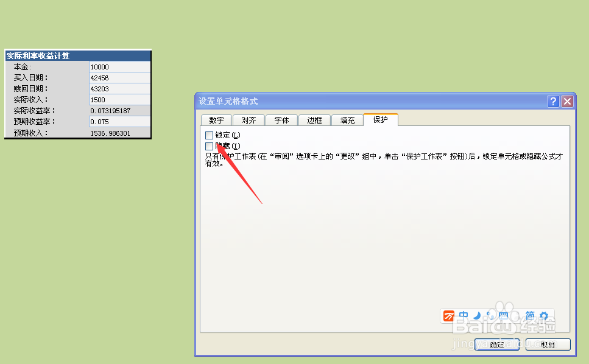The width and height of the screenshot is (589, 364).
Task: Click the 预期收入: label
Action: click(x=31, y=133)
